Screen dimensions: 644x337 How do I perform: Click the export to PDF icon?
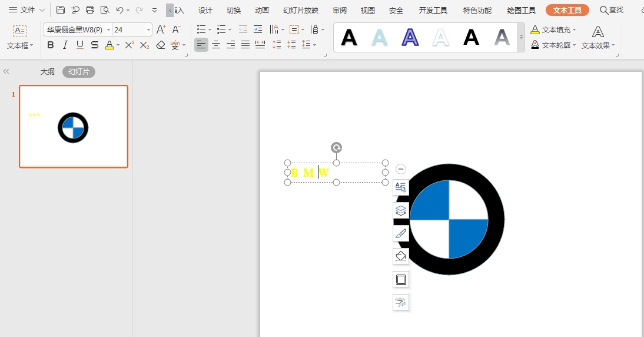tap(75, 10)
